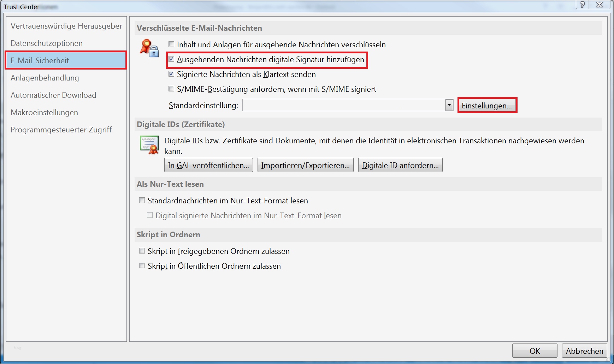Open the Makroeinstellungen category
The image size is (614, 364).
(x=44, y=112)
